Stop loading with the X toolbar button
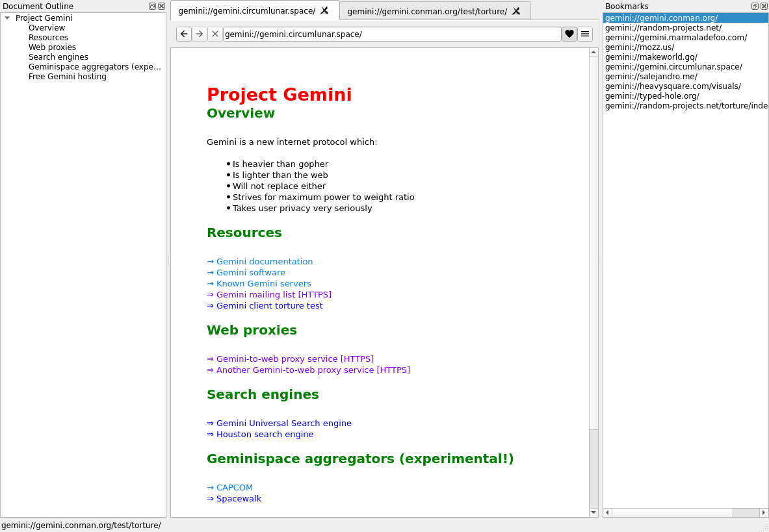 click(215, 34)
